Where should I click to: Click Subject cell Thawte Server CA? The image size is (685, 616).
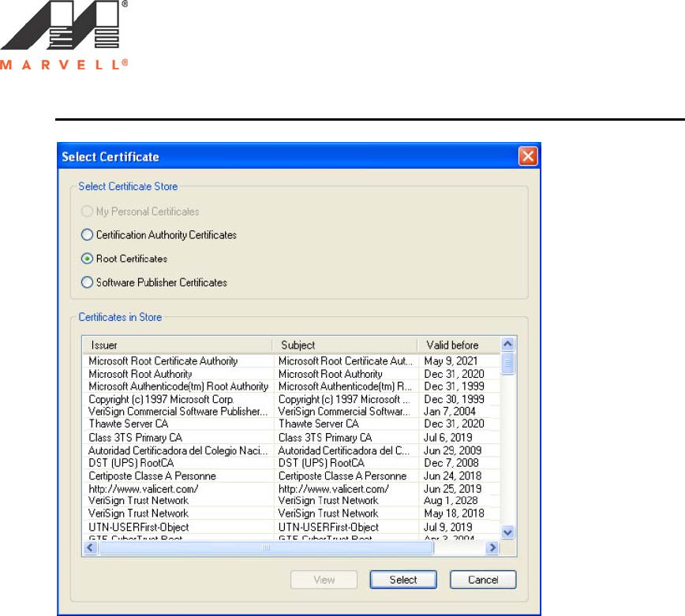coord(319,424)
